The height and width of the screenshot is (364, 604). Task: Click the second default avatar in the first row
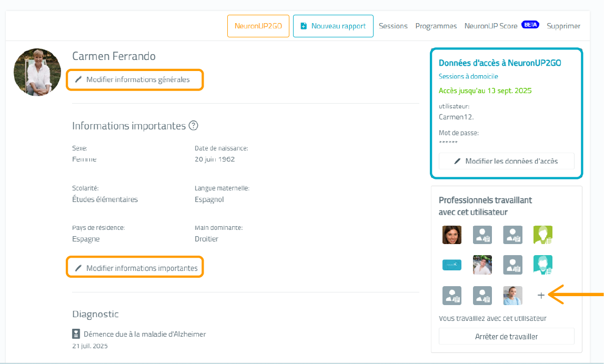[x=482, y=235]
